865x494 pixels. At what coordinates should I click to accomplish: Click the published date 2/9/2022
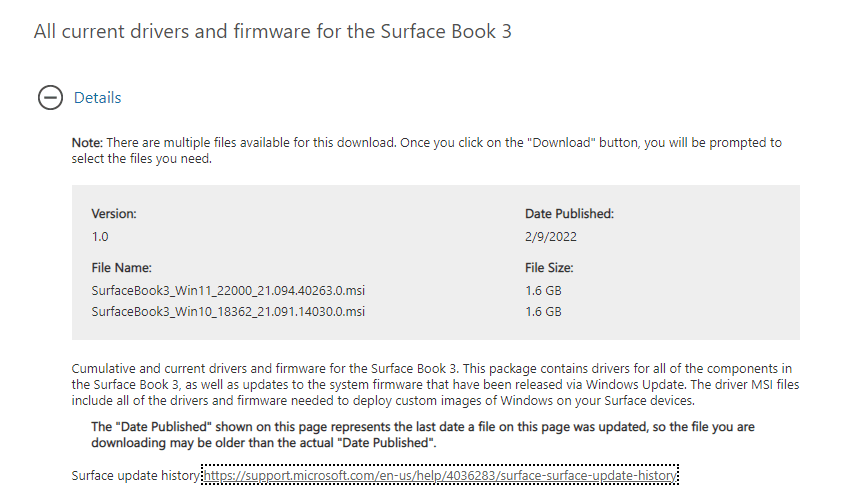click(551, 237)
